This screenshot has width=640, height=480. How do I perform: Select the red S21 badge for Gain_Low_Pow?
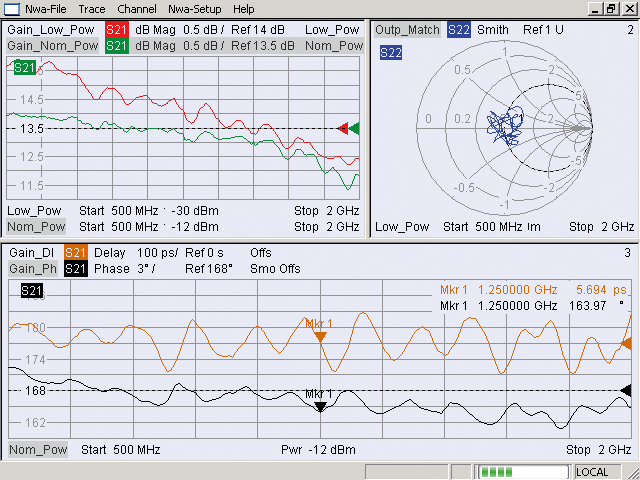point(116,30)
